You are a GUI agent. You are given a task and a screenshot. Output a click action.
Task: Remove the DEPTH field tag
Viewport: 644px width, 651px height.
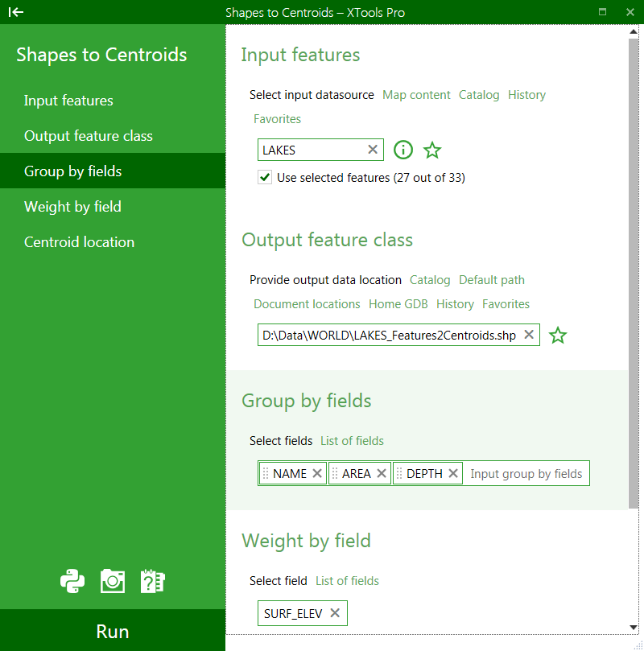pyautogui.click(x=453, y=473)
